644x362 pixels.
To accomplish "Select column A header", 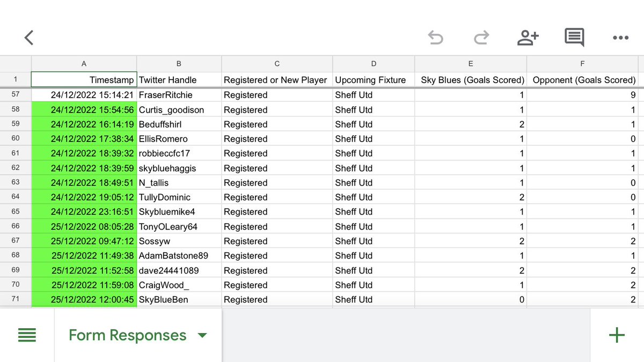I will pos(84,63).
